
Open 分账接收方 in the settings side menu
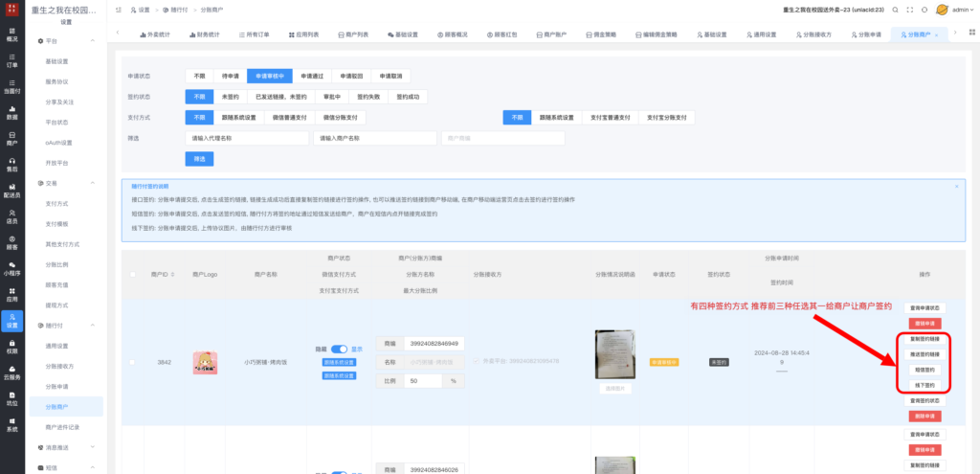(x=60, y=366)
